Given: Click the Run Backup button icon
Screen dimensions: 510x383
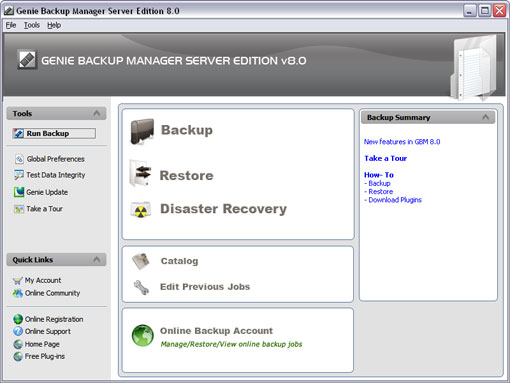Looking at the screenshot, I should [18, 133].
